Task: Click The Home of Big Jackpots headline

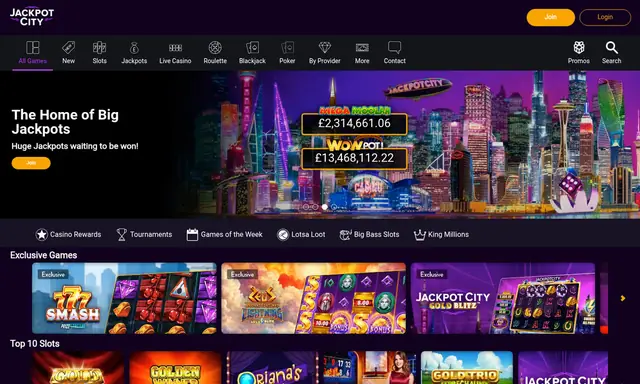Action: (65, 122)
